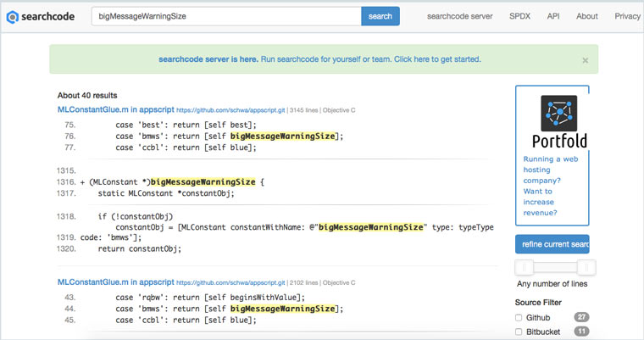Open second MLConstantGlue.m in appscript result
This screenshot has width=644, height=340.
tap(115, 281)
